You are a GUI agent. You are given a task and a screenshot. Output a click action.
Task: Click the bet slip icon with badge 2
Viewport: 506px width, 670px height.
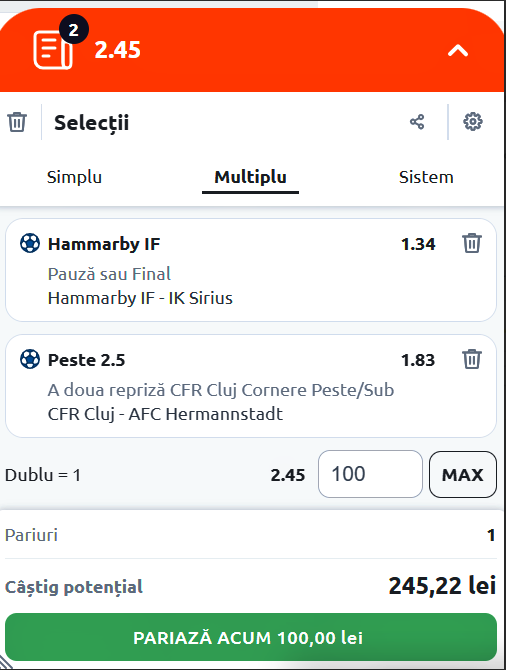[53, 49]
